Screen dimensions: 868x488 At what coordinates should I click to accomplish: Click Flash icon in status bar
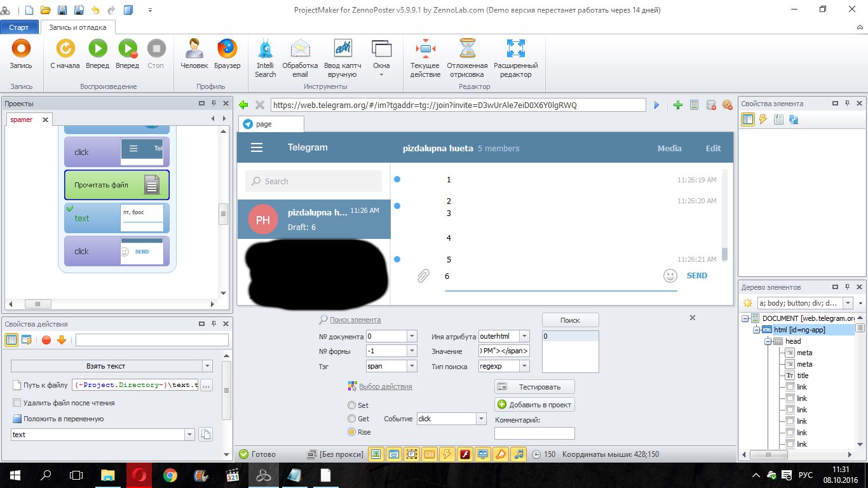point(465,454)
